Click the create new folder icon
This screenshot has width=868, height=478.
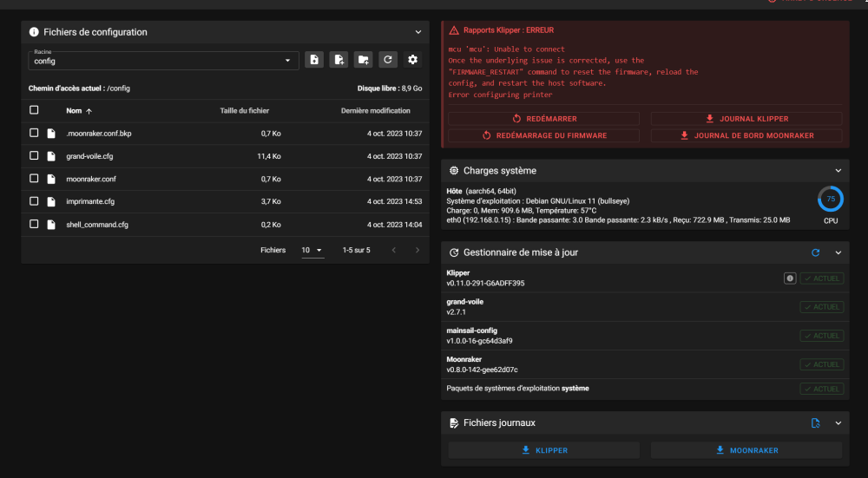click(364, 60)
